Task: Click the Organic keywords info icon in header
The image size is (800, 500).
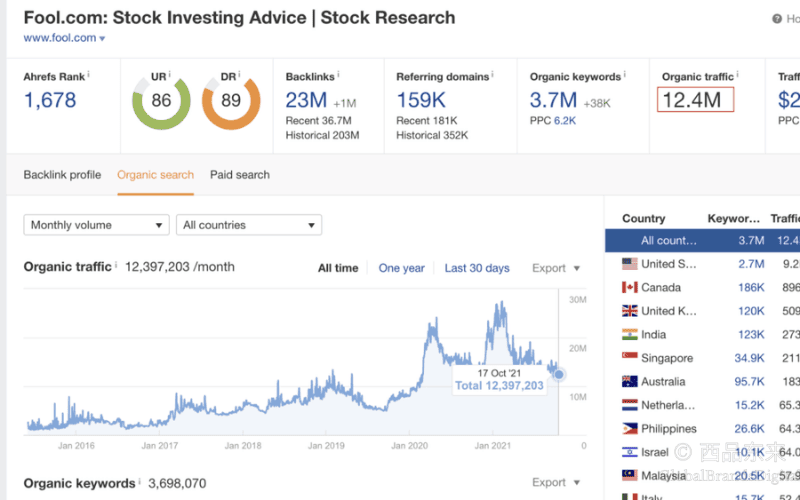Action: (x=624, y=74)
